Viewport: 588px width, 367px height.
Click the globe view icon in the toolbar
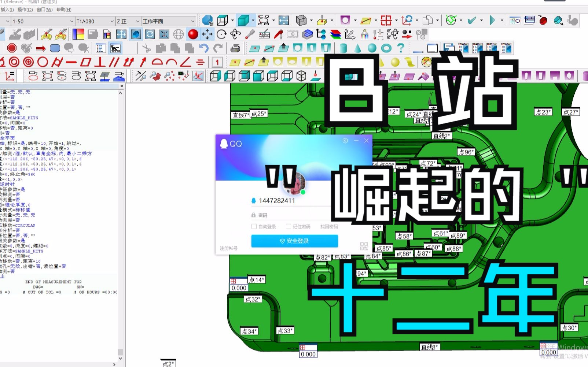(178, 34)
